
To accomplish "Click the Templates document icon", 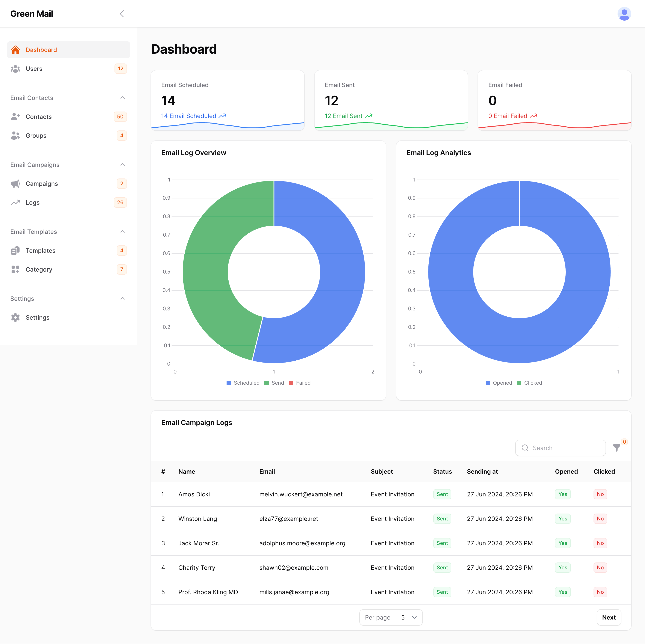I will 16,250.
